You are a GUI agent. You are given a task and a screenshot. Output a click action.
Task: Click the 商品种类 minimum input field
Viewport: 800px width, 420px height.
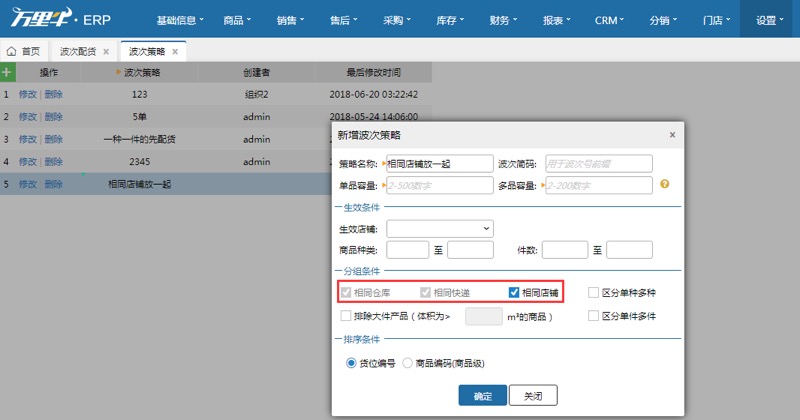pos(408,250)
